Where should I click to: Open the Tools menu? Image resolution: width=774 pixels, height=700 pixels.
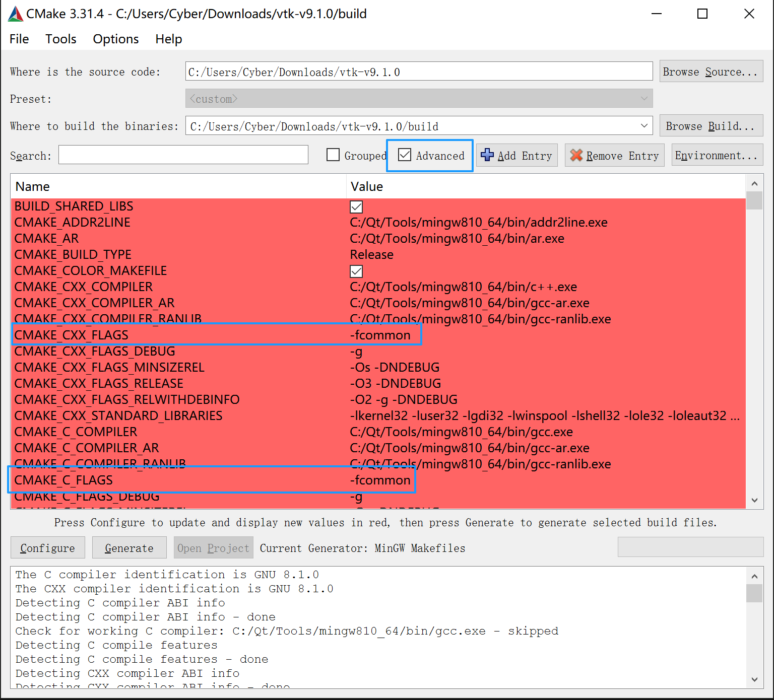[x=60, y=39]
